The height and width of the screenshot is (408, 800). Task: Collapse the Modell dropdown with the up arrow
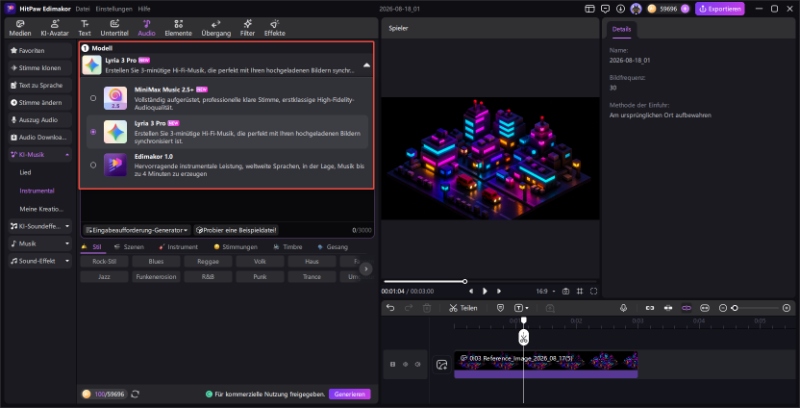tap(366, 65)
